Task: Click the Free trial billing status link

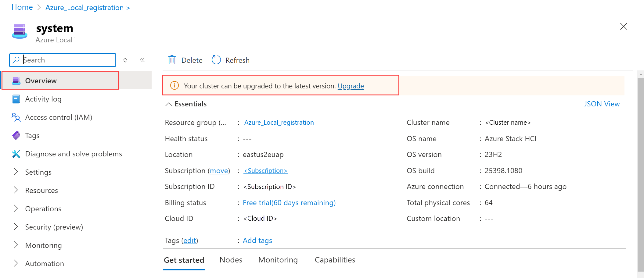Action: point(289,202)
